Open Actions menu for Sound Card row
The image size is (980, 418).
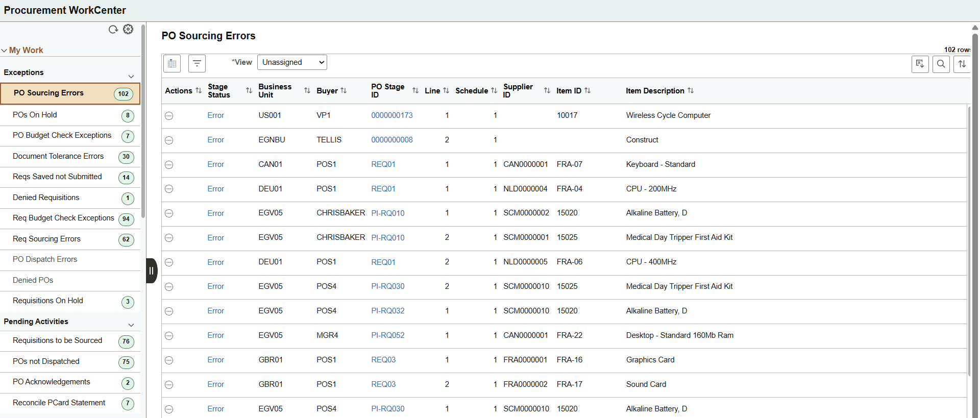[169, 385]
